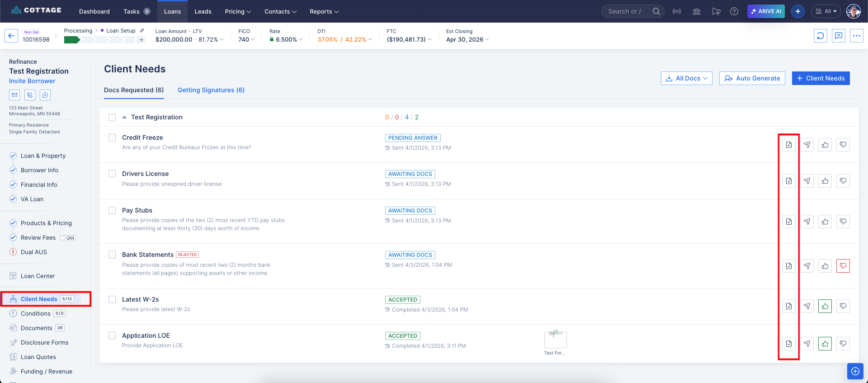
Task: Advance loan stage with progress arrow
Action: coord(142,40)
